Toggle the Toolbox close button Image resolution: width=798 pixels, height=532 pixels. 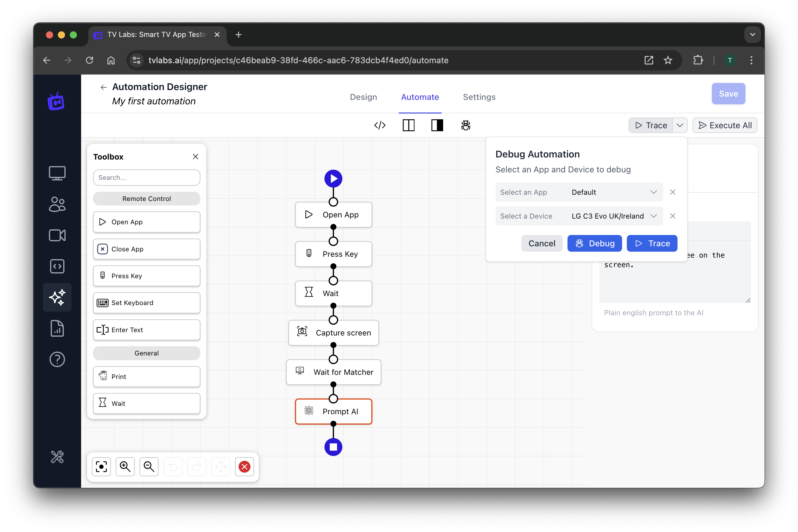[x=195, y=156]
